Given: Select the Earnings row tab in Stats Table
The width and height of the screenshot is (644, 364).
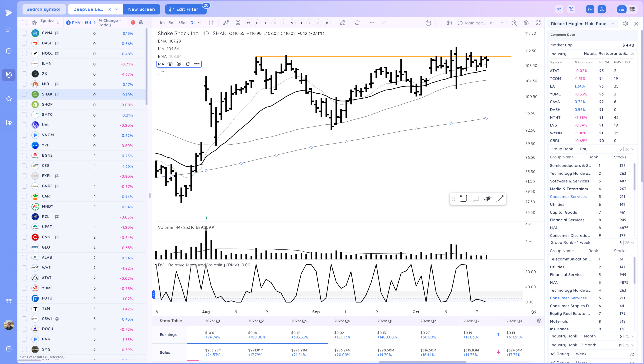Looking at the screenshot, I should (168, 335).
